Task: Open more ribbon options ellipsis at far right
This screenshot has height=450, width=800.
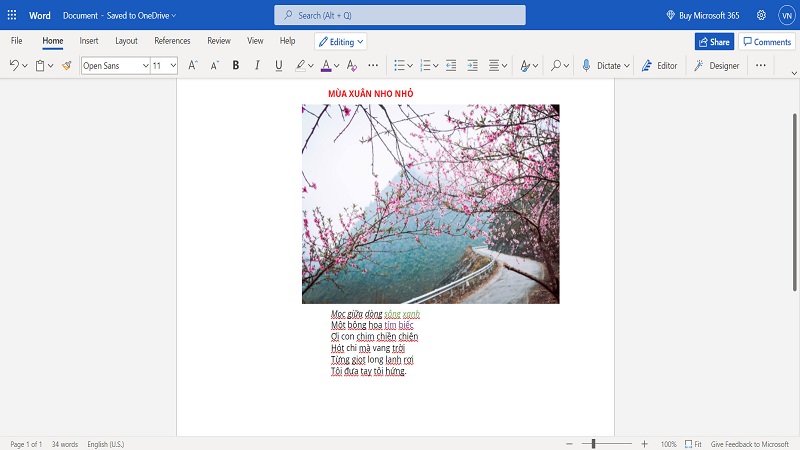Action: point(761,65)
